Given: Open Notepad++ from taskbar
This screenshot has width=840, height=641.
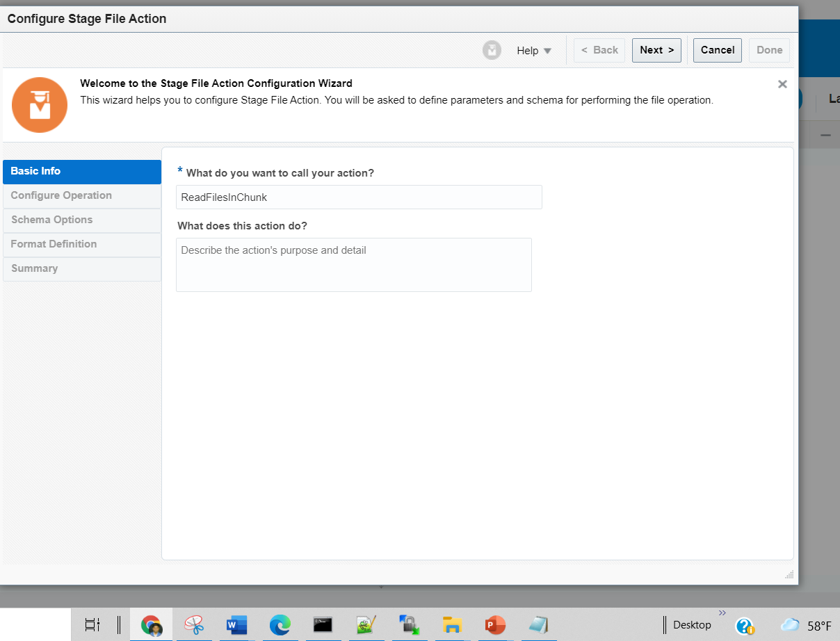Looking at the screenshot, I should point(366,625).
